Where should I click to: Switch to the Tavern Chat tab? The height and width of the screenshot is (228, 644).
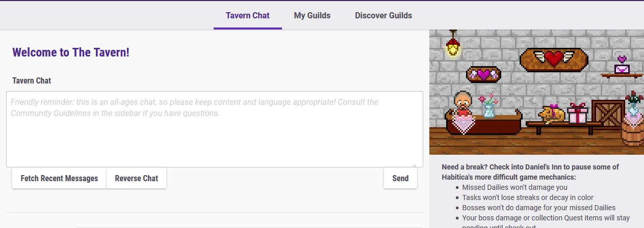point(247,15)
